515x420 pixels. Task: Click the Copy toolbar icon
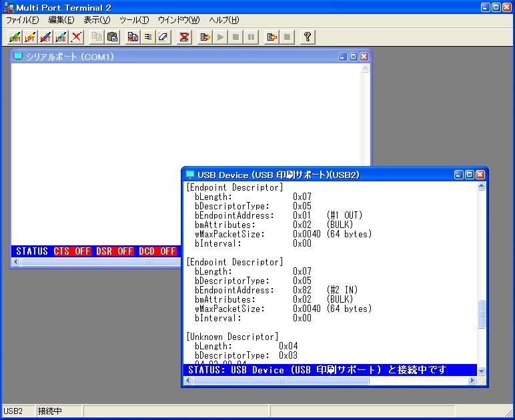97,37
